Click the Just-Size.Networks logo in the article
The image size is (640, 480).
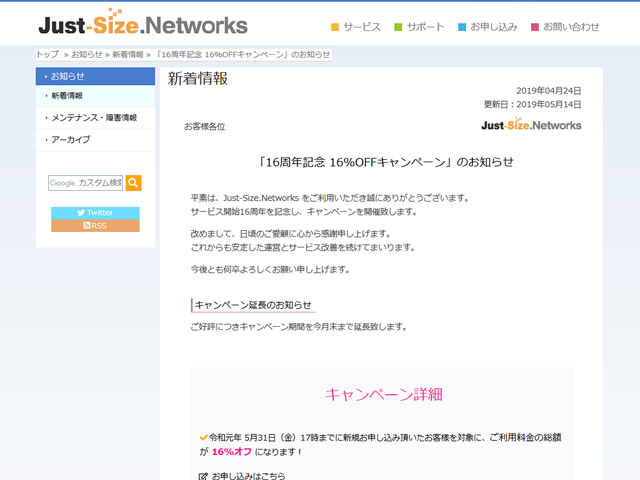tap(531, 124)
